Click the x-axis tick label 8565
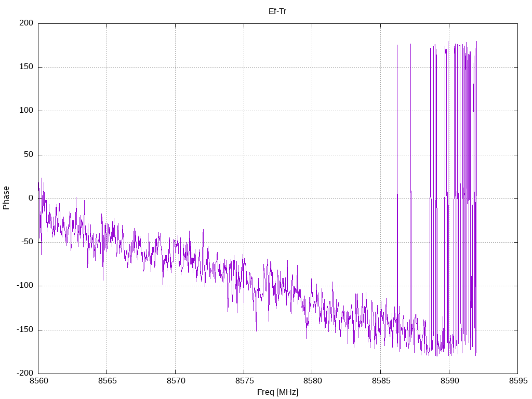This screenshot has height=399, width=532. pos(107,381)
